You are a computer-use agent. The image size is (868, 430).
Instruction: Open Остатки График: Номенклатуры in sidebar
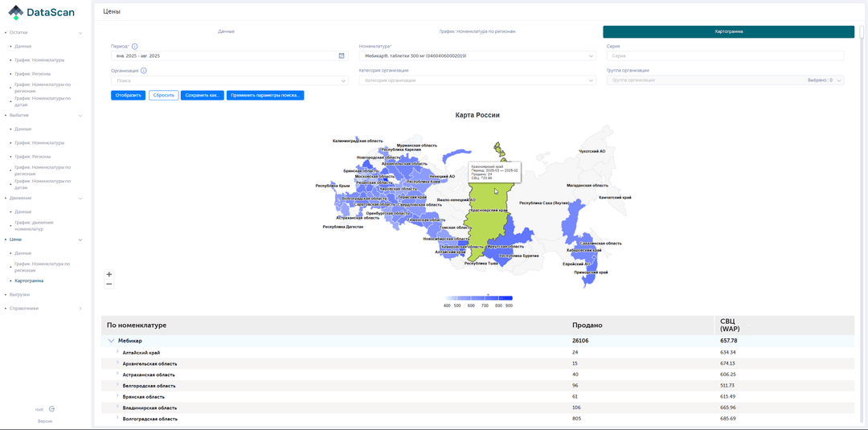pyautogui.click(x=39, y=59)
